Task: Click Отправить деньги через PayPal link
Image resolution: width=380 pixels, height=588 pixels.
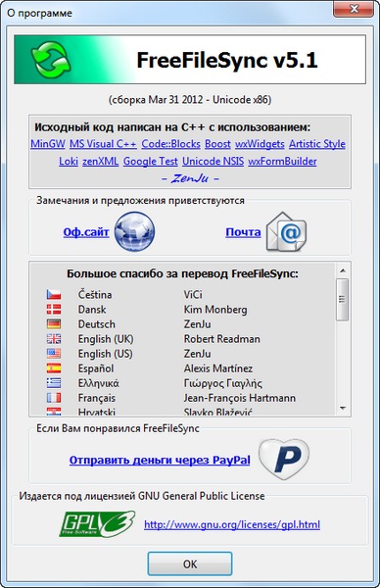Action: (160, 460)
